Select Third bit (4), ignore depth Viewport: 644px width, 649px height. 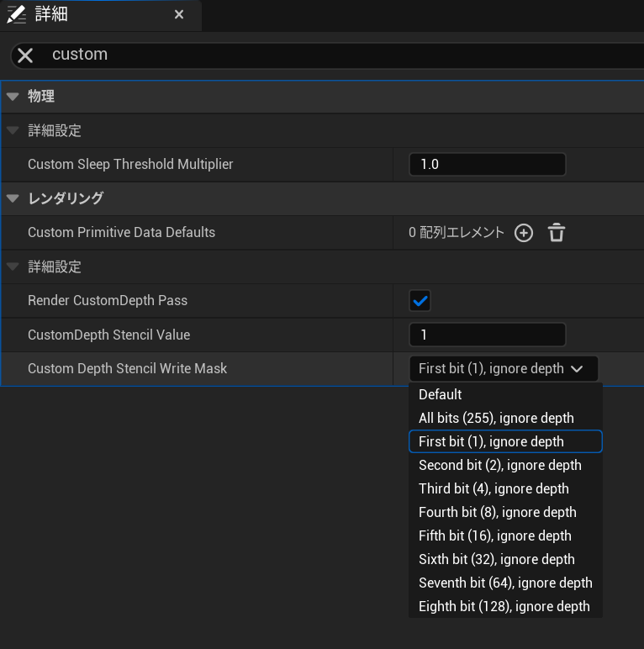tap(505, 488)
